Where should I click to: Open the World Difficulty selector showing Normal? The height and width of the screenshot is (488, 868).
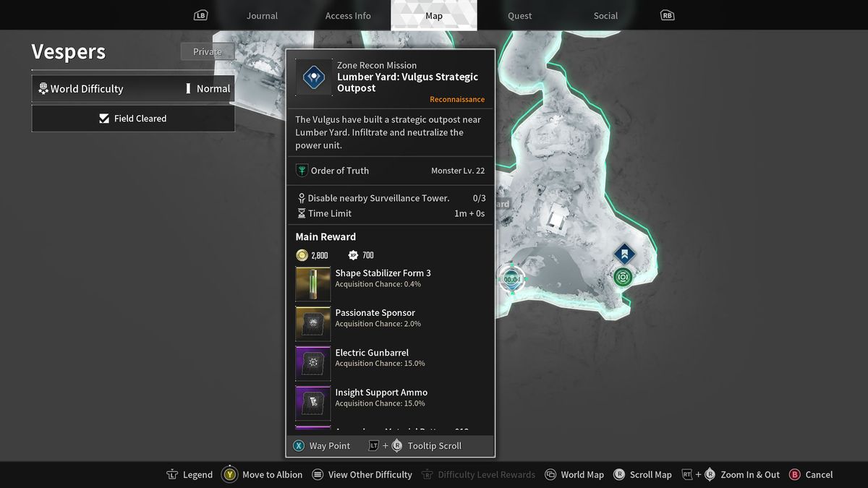tap(132, 88)
